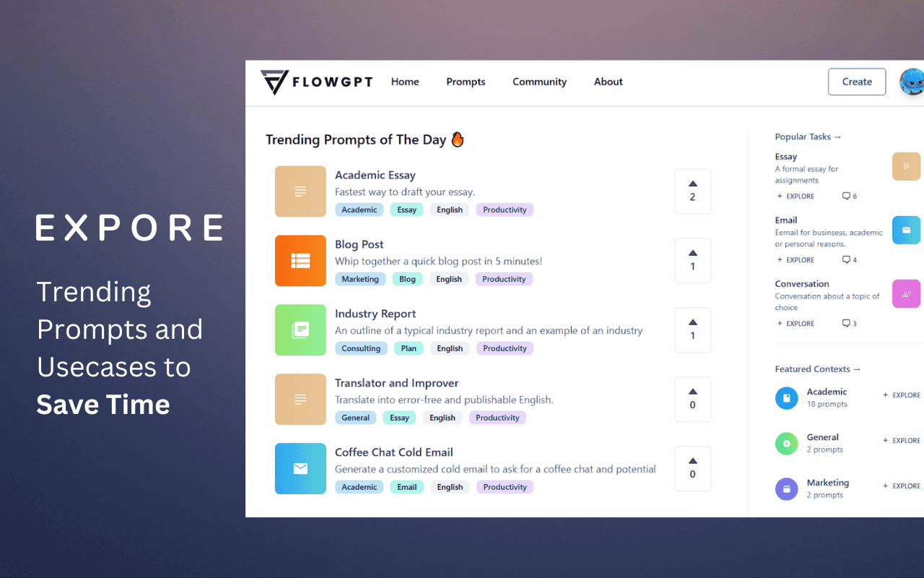Select the Plan tag
Image resolution: width=924 pixels, height=578 pixels.
click(x=409, y=348)
